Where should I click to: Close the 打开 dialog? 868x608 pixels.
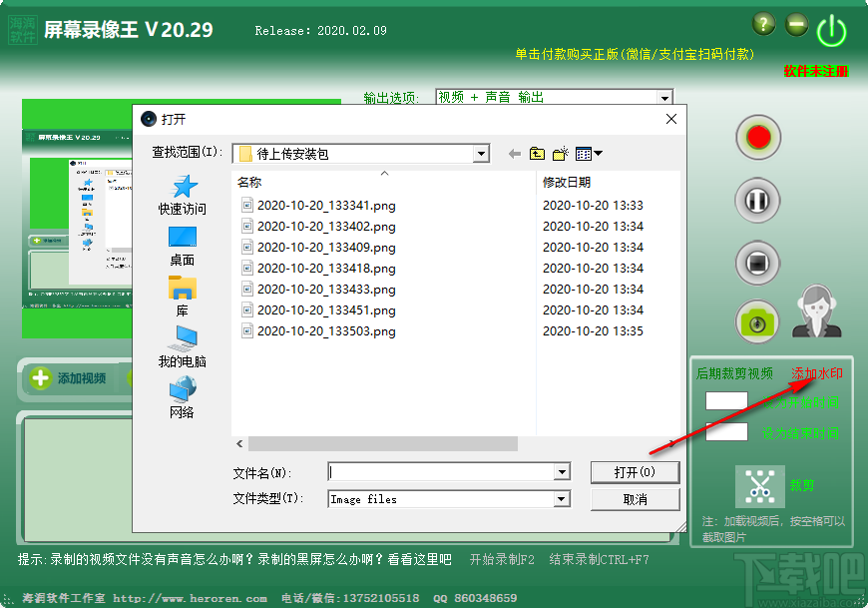[x=671, y=119]
